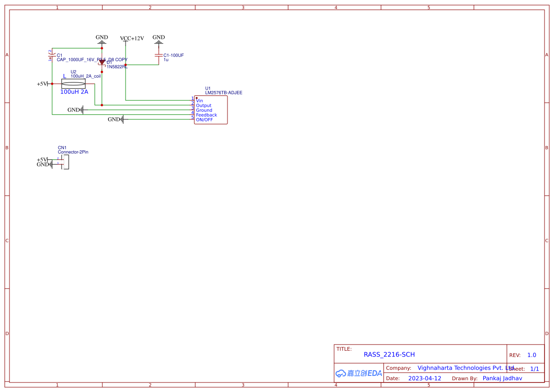Click the C1-100UF 1u capacitor symbol
554x392 pixels.
(158, 56)
